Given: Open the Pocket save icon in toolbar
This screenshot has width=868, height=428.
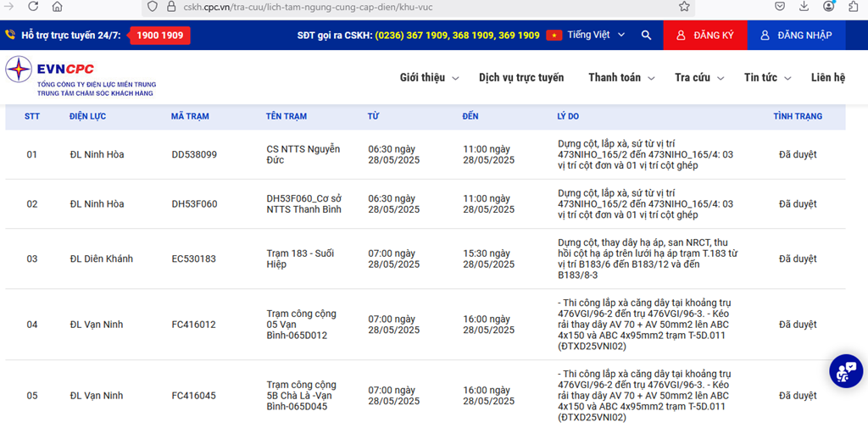Looking at the screenshot, I should click(x=779, y=6).
